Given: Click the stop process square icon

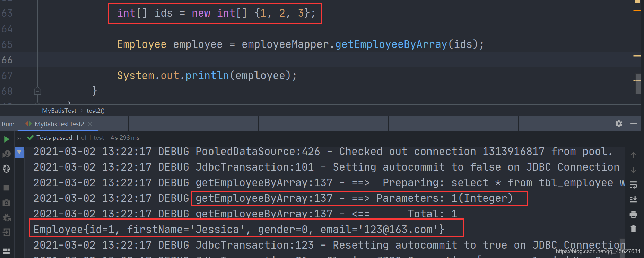Looking at the screenshot, I should [x=6, y=188].
